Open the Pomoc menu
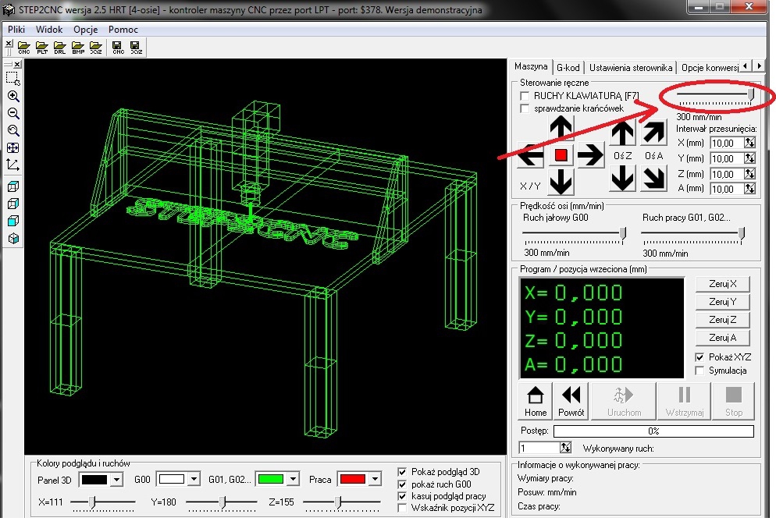Viewport: 776px width, 532px height. click(123, 29)
